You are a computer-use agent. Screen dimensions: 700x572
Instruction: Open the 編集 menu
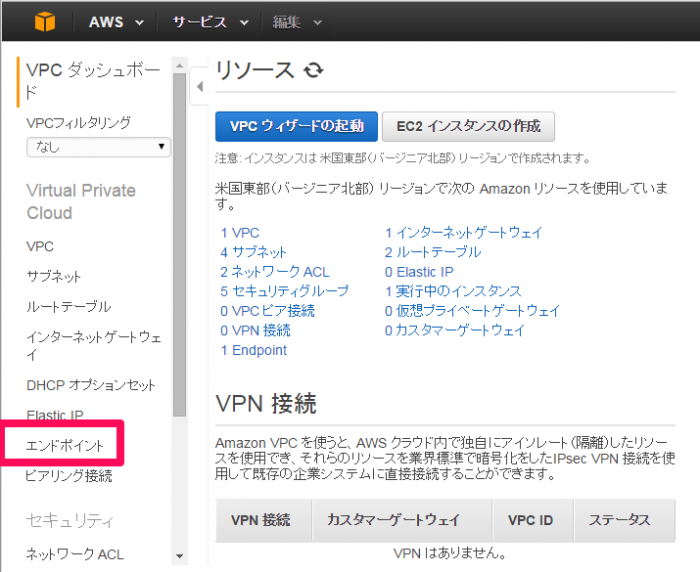click(297, 22)
